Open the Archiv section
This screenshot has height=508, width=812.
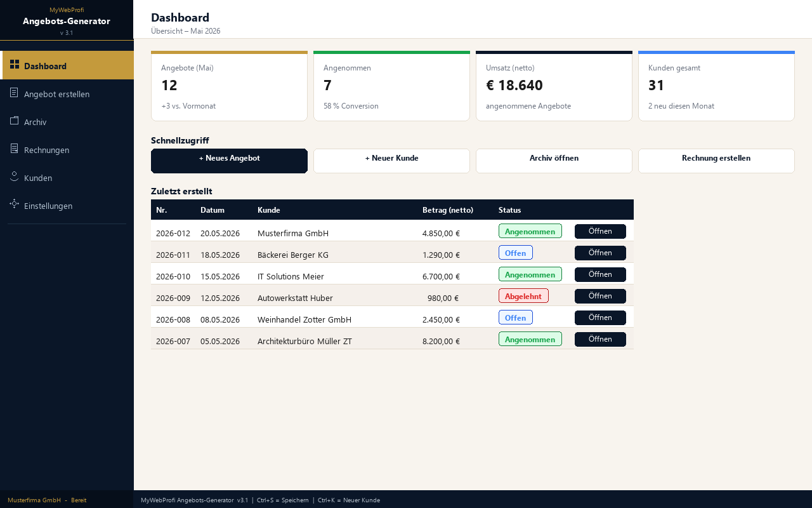point(67,121)
